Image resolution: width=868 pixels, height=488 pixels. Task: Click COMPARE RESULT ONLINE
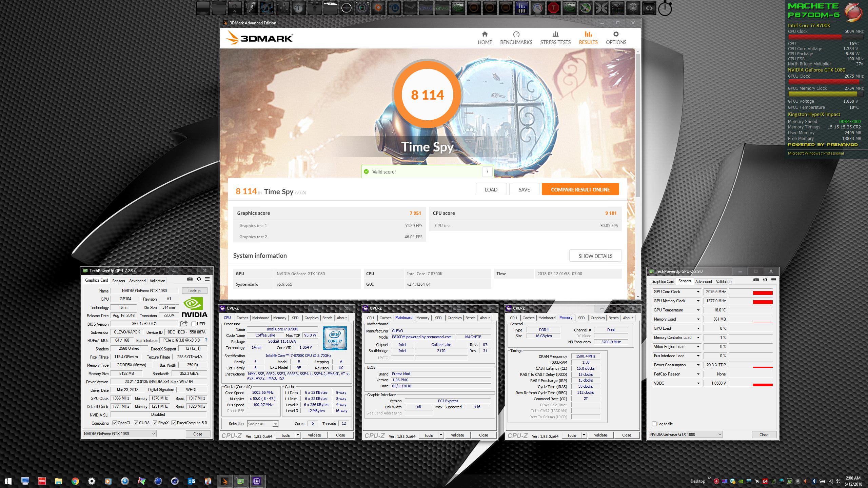580,189
